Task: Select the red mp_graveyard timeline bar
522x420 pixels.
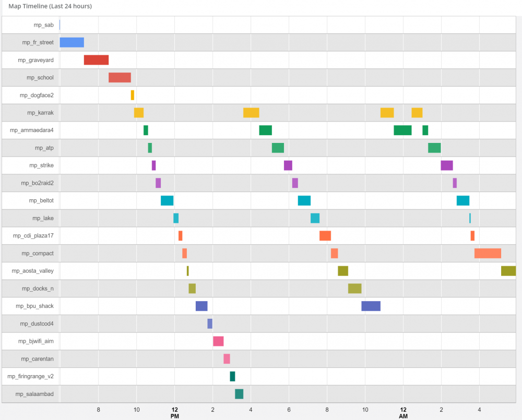Action: (x=96, y=60)
